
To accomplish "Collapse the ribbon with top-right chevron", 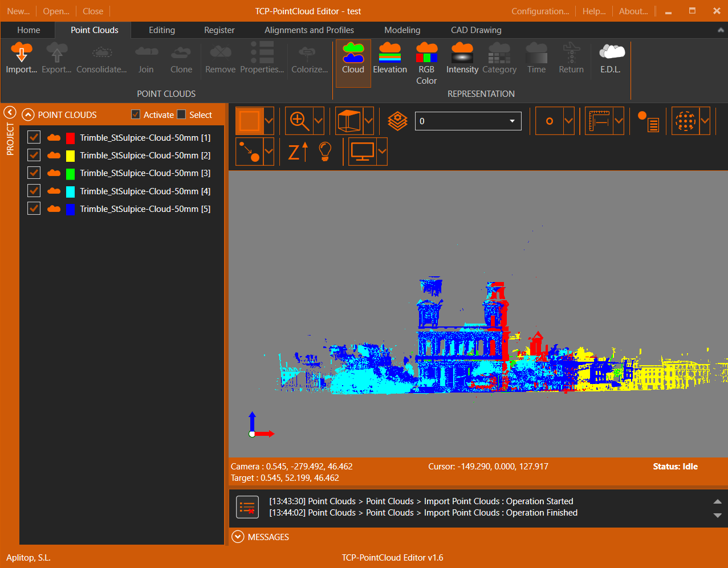I will pyautogui.click(x=721, y=30).
